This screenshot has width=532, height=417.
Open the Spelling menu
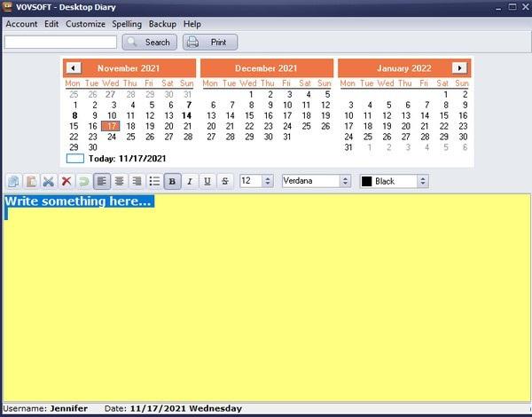pyautogui.click(x=127, y=24)
